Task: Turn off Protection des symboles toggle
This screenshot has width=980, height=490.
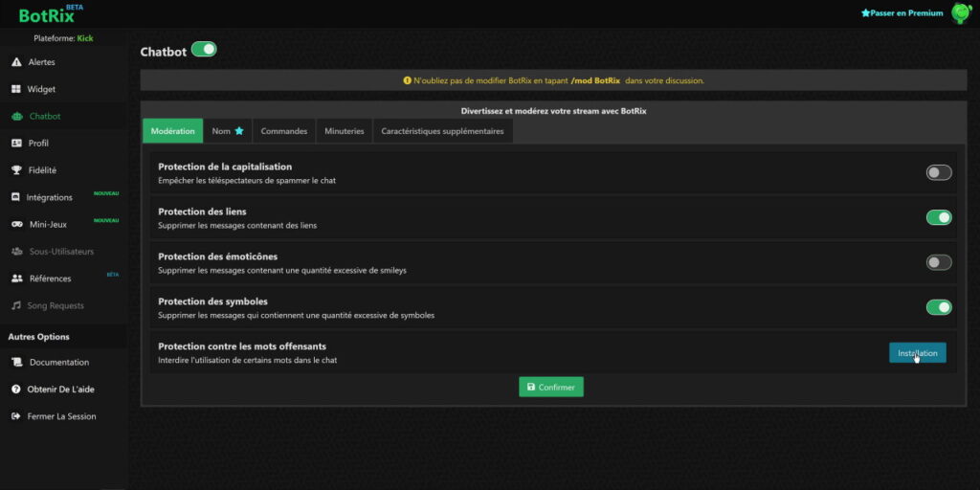Action: point(939,307)
